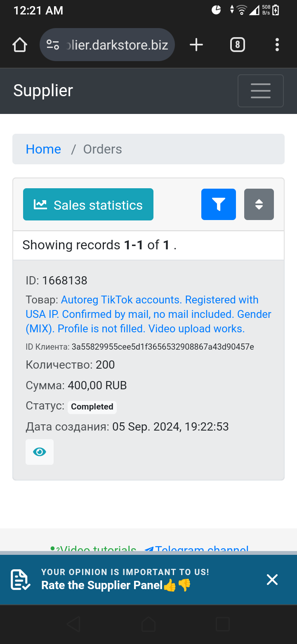Click the Supplier brand title
Screen dimensions: 297x644
tap(43, 90)
